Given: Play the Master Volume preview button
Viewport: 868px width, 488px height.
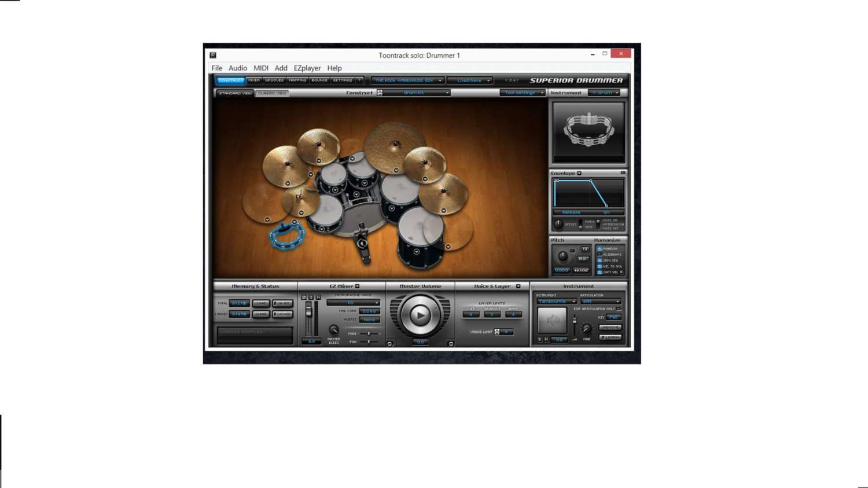Looking at the screenshot, I should [x=420, y=315].
